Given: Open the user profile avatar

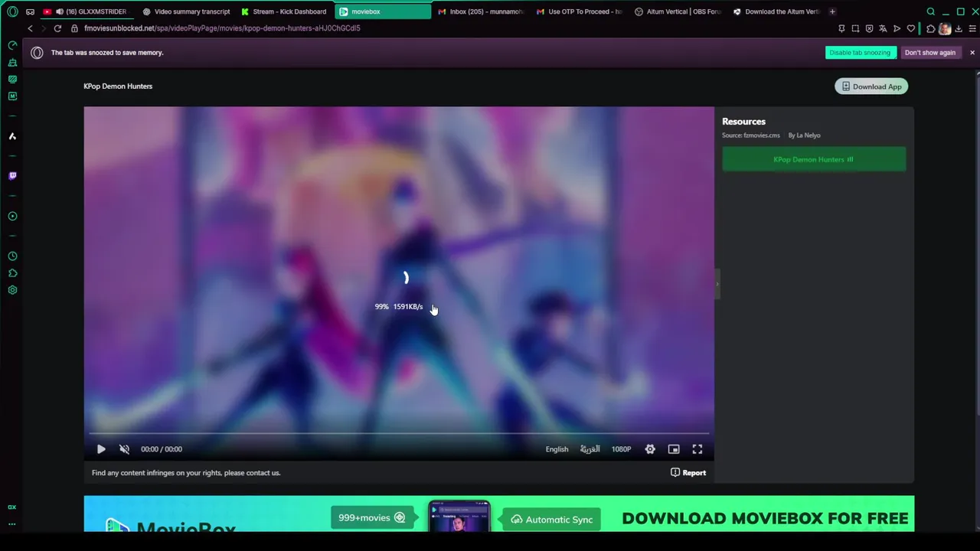Looking at the screenshot, I should (x=945, y=28).
